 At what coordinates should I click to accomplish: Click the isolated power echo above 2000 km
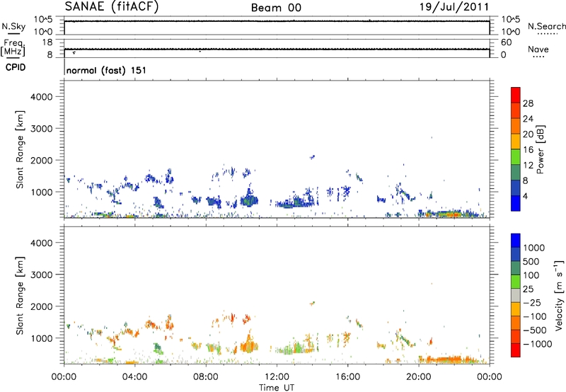coord(312,156)
